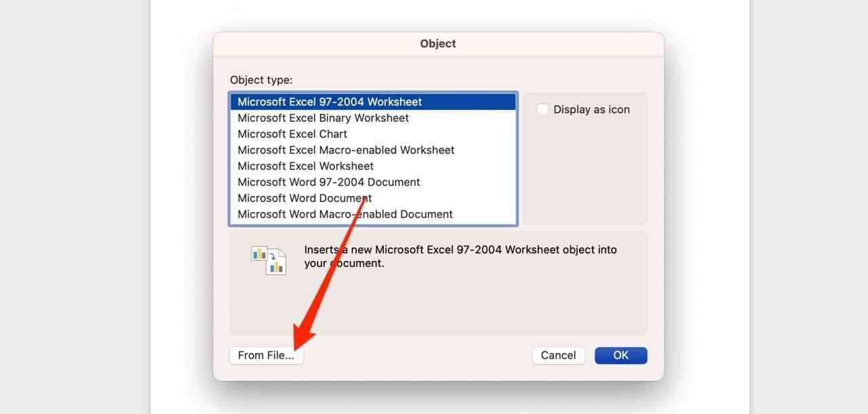The height and width of the screenshot is (414, 868).
Task: Click the Object dialog title bar
Action: pos(438,43)
